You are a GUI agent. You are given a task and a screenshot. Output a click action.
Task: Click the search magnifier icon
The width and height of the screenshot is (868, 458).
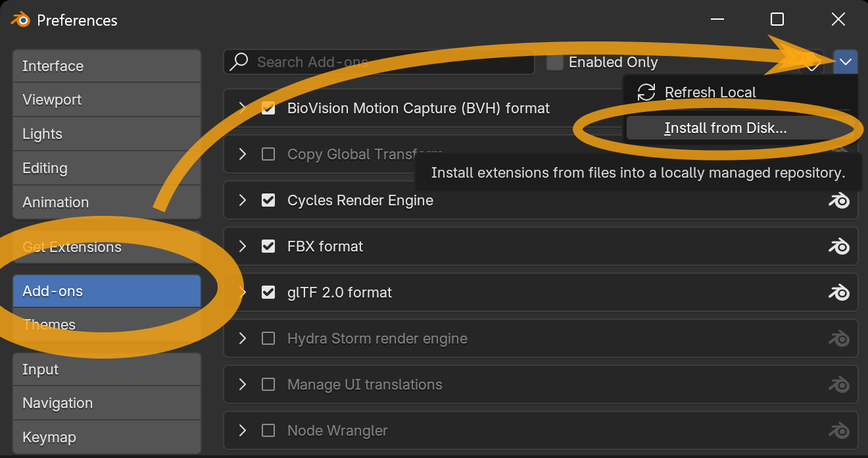[x=239, y=62]
